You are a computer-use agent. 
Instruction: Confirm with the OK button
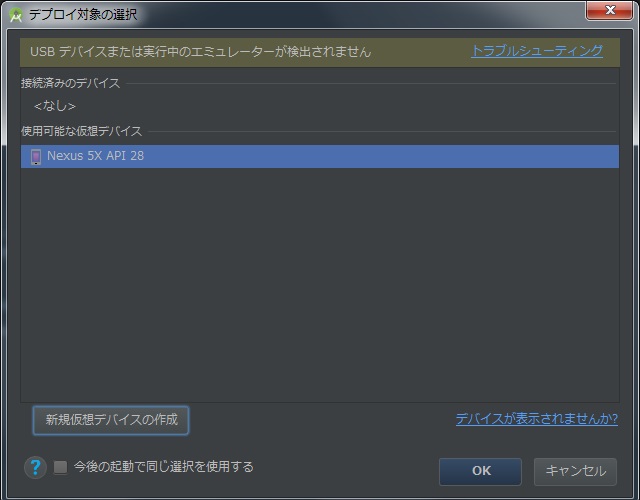click(x=480, y=471)
